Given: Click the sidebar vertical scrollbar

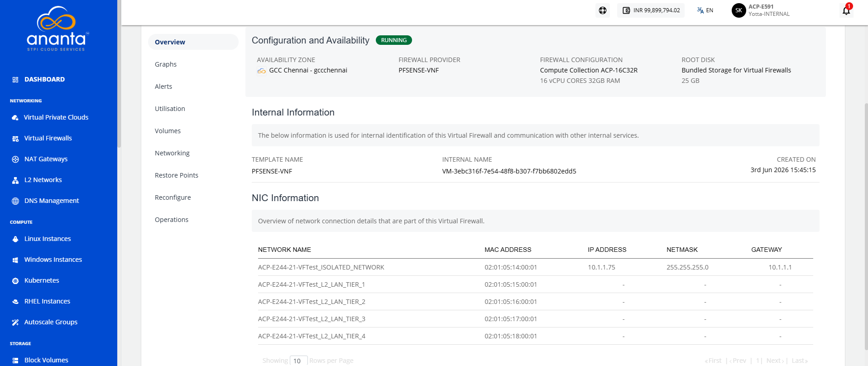Looking at the screenshot, I should click(119, 75).
